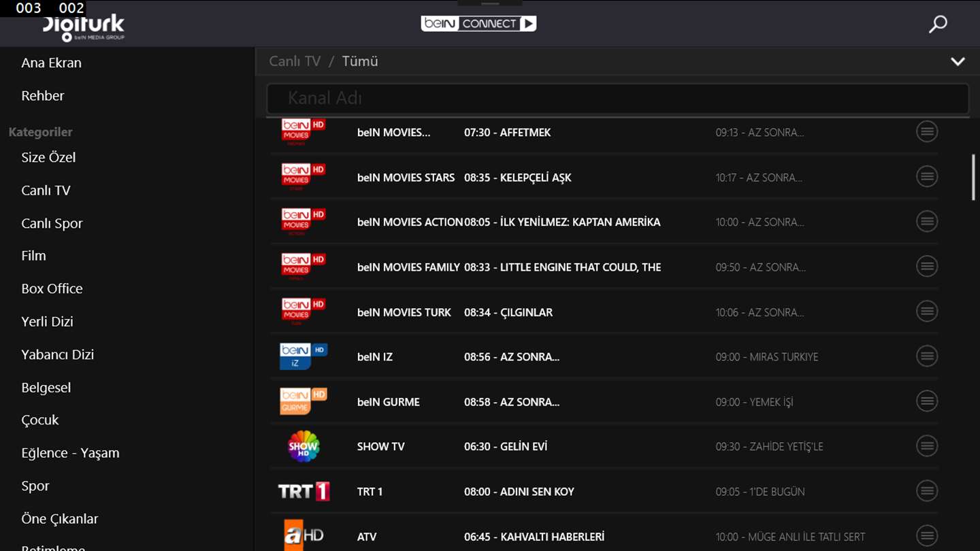This screenshot has height=551, width=980.
Task: Select the beIN GURME channel logo
Action: click(304, 401)
